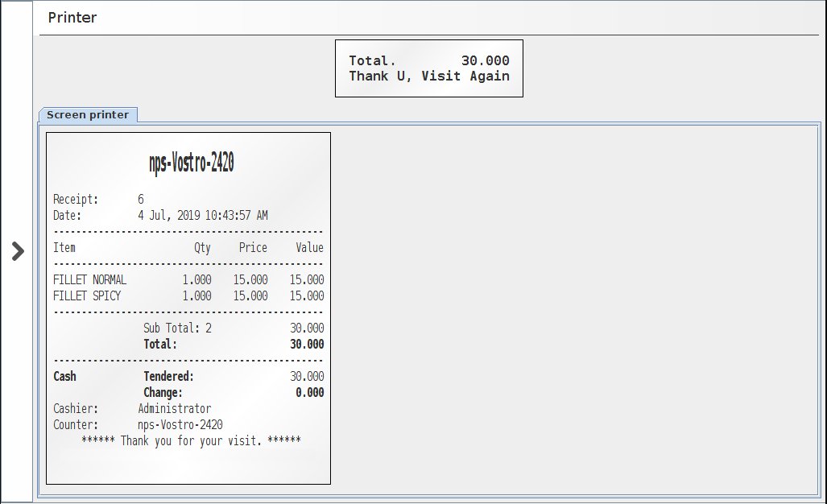The height and width of the screenshot is (504, 827).
Task: Select the Screen printer tab
Action: click(88, 115)
